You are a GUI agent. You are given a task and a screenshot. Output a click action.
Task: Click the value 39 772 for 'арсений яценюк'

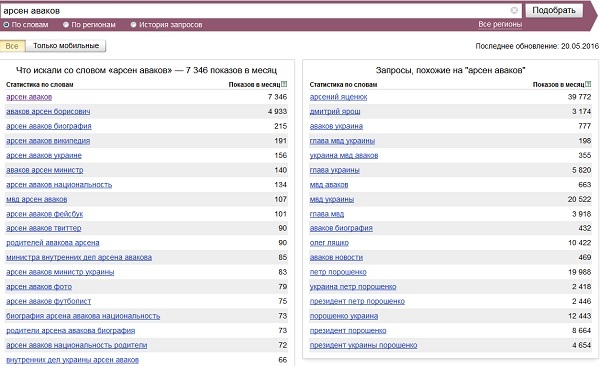pyautogui.click(x=579, y=97)
